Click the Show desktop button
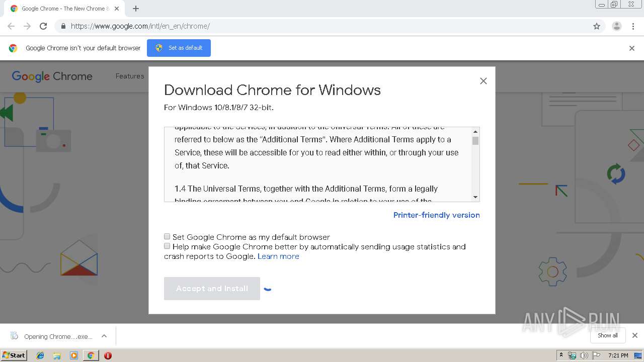644x362 pixels. [638, 355]
